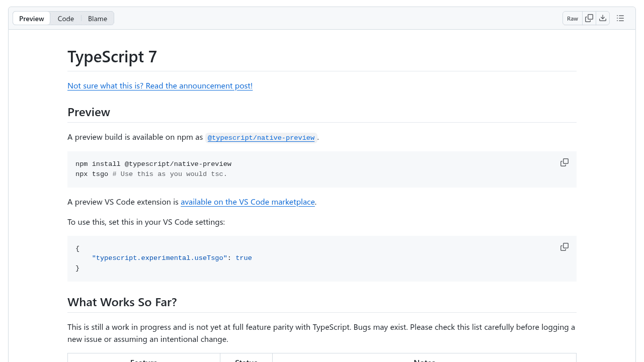Screen dimensions: 644x362
Task: Click the Preview section heading
Action: (89, 112)
